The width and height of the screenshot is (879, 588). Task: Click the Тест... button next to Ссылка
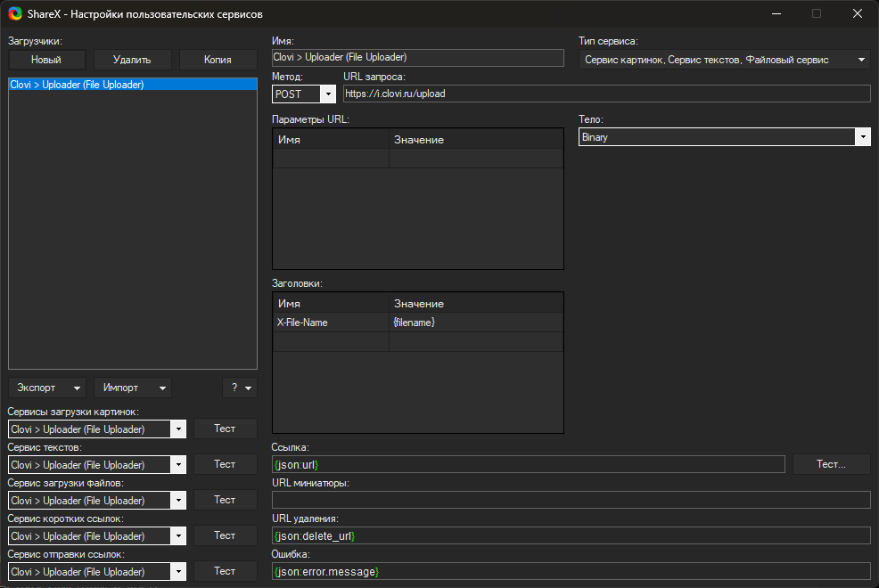832,464
